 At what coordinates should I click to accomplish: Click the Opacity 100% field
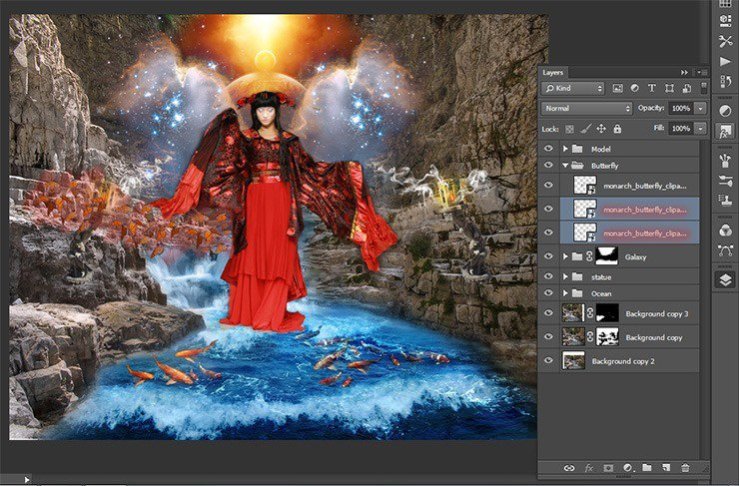click(682, 108)
